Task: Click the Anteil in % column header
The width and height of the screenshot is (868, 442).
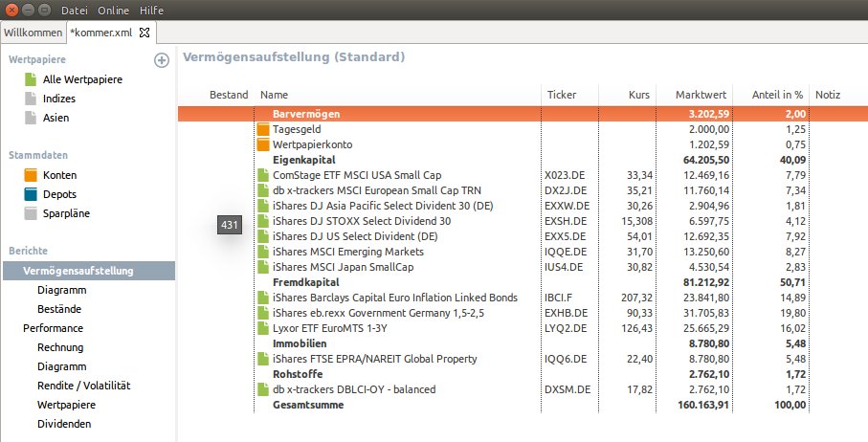Action: [x=777, y=95]
